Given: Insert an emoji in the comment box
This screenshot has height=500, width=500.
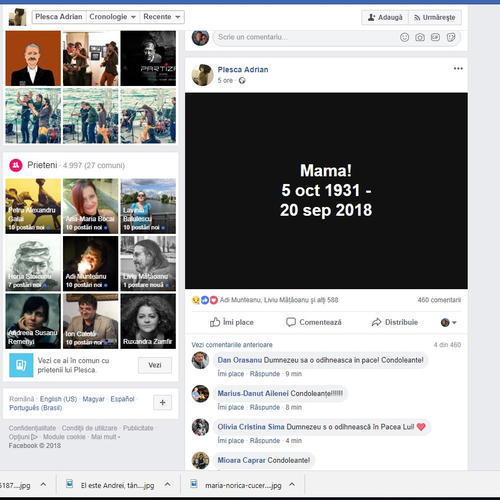Looking at the screenshot, I should [x=404, y=37].
